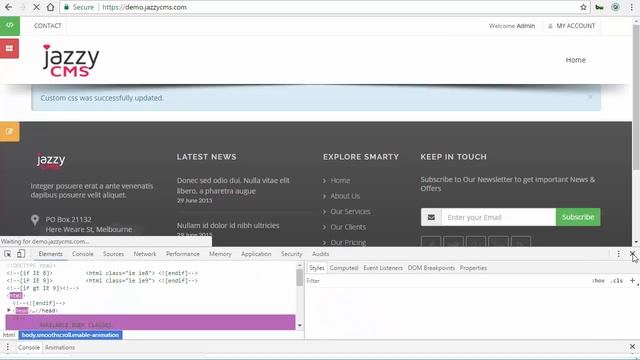Open the browser home page icon
640x360 pixels.
[50, 7]
